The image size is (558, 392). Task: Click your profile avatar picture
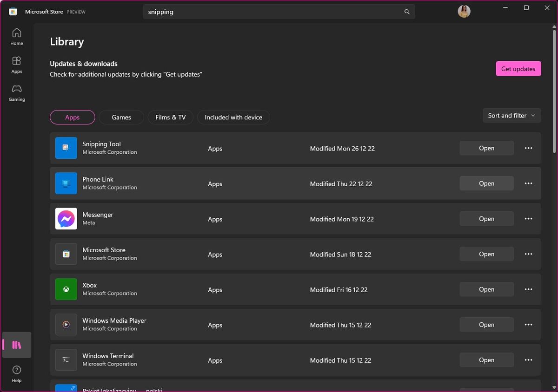click(x=464, y=11)
